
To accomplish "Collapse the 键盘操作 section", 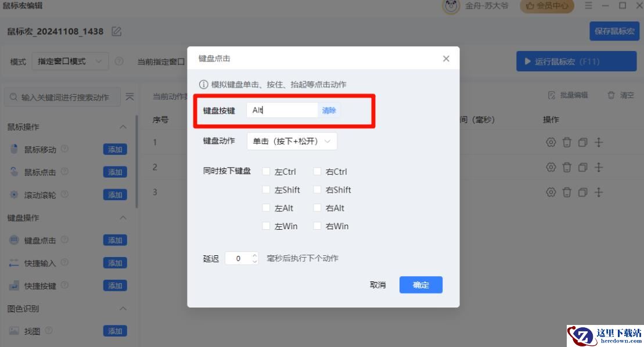I will (123, 218).
